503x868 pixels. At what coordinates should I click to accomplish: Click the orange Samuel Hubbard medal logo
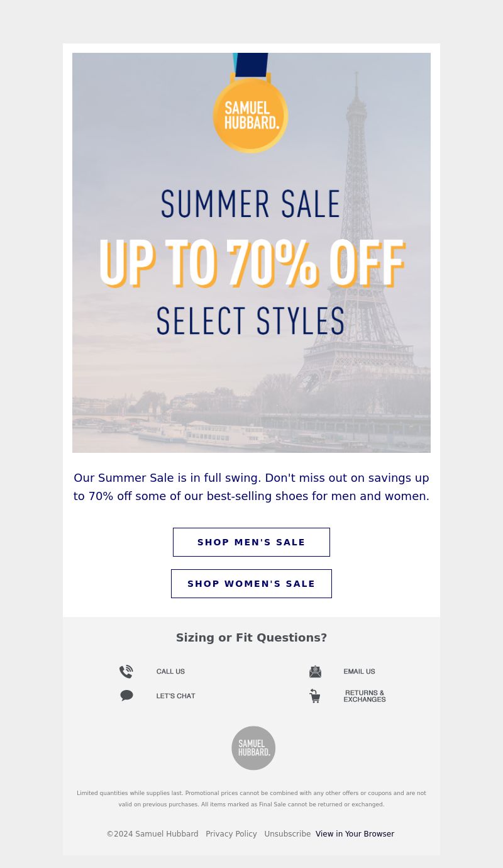click(250, 114)
